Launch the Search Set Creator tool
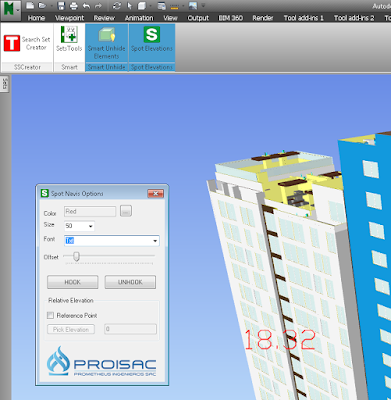The height and width of the screenshot is (400, 391). pos(27,43)
